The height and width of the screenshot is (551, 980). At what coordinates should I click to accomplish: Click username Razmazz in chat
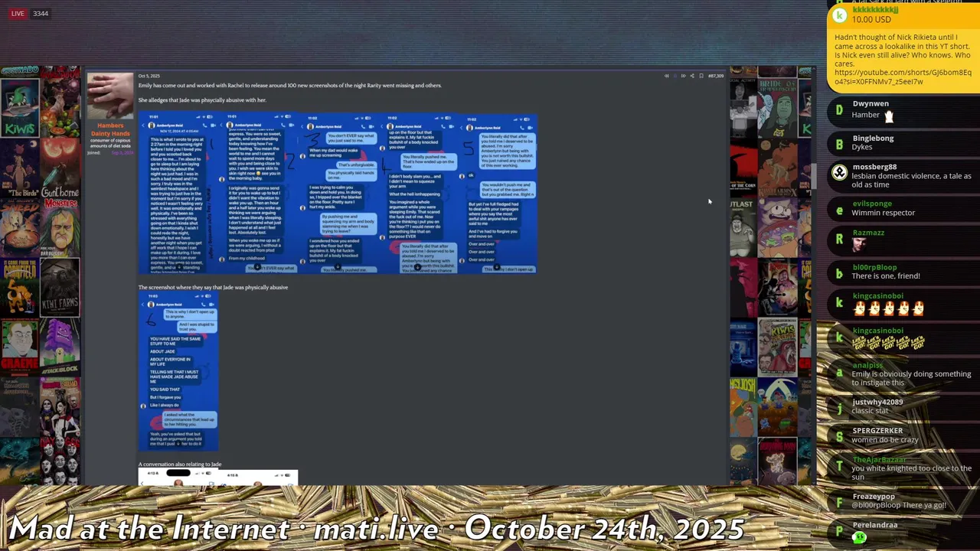pyautogui.click(x=868, y=233)
